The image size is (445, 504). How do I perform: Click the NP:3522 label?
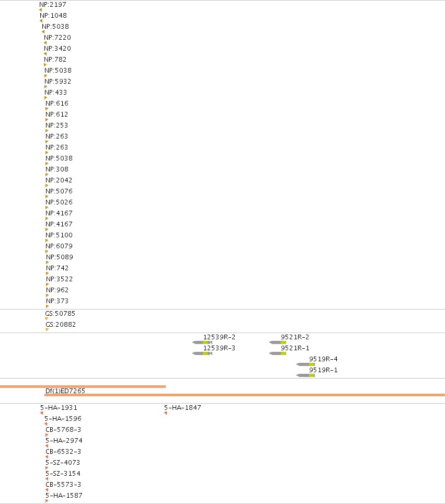click(x=60, y=279)
